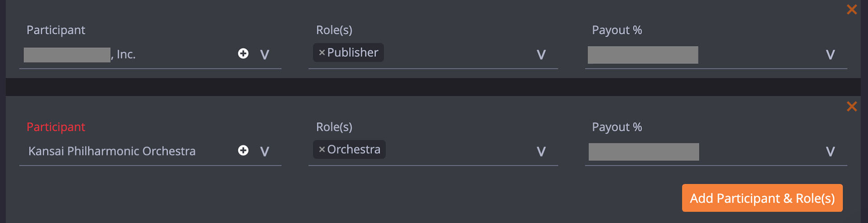This screenshot has width=868, height=223.
Task: Remove the Orchestra role tag
Action: pyautogui.click(x=322, y=149)
